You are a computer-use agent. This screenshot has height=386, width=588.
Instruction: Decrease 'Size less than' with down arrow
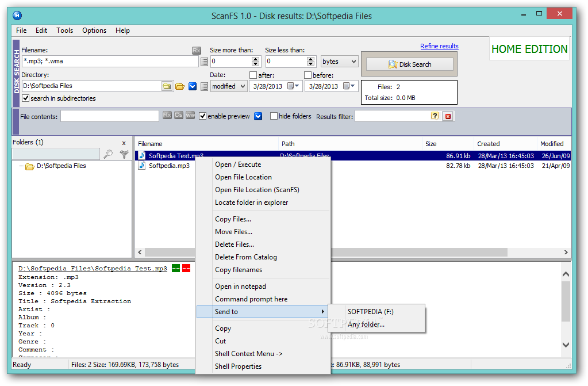tap(310, 64)
